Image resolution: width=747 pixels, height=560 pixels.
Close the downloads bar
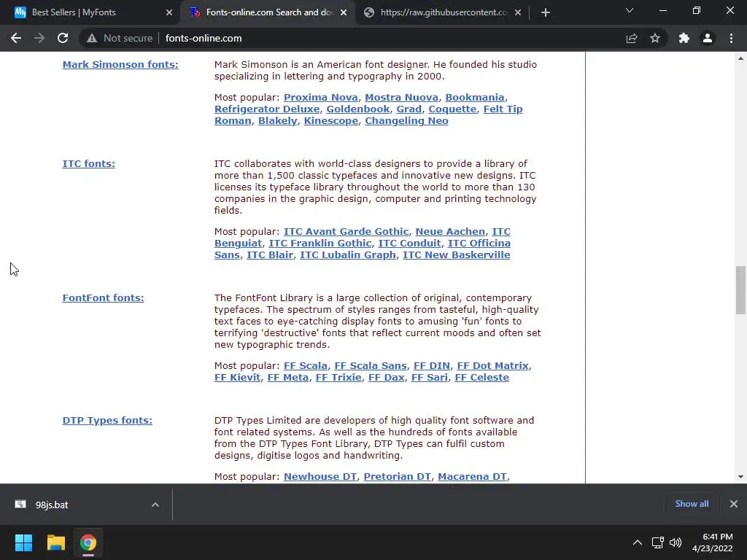[x=734, y=504]
